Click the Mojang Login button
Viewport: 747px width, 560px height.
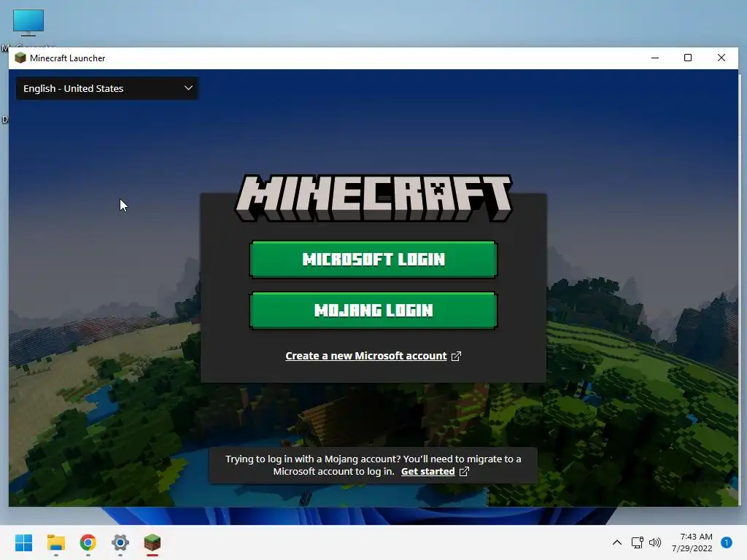coord(373,311)
